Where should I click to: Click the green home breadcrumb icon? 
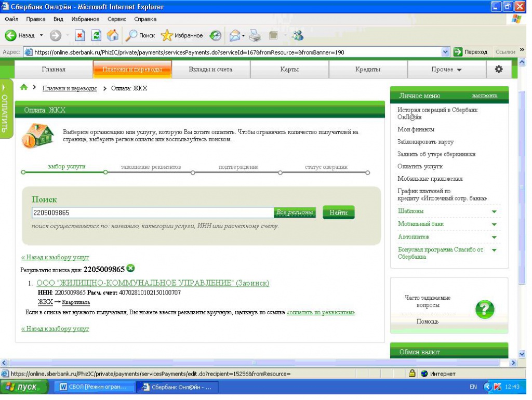tap(24, 87)
